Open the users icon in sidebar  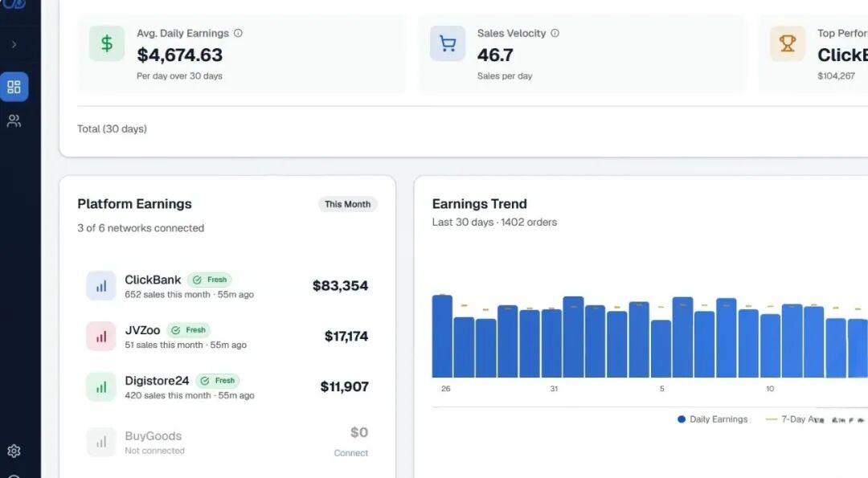(14, 121)
